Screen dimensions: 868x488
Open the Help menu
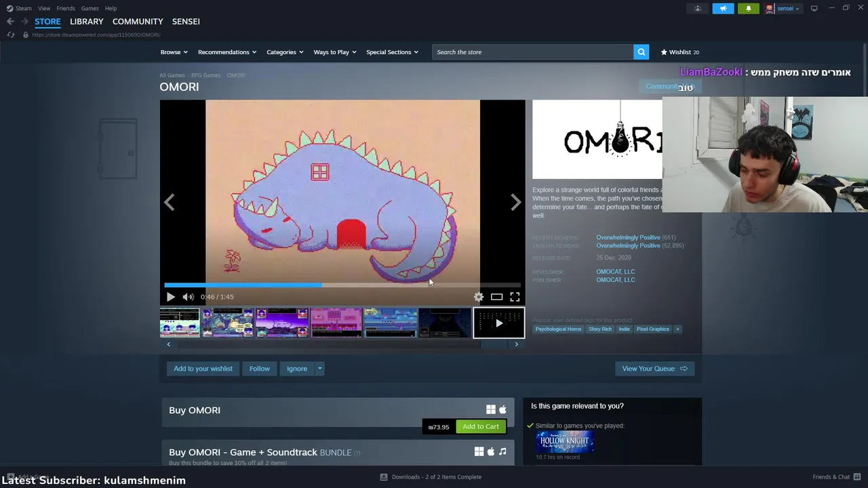coord(111,8)
